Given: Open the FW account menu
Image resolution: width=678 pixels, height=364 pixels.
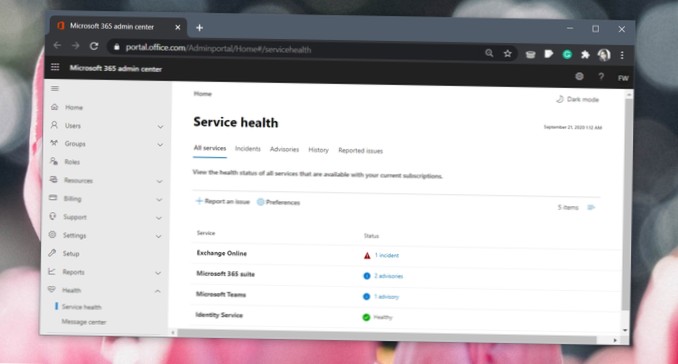Looking at the screenshot, I should click(623, 78).
